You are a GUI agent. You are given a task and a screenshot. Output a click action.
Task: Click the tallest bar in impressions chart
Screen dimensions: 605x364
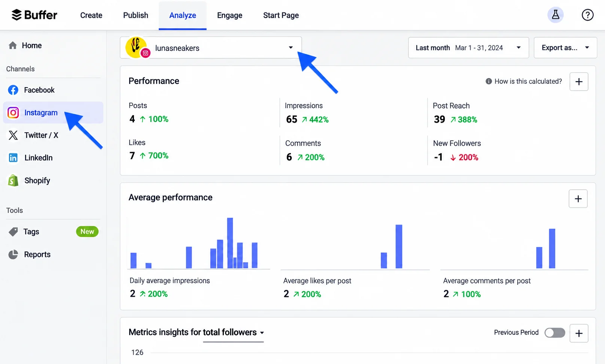pos(230,243)
